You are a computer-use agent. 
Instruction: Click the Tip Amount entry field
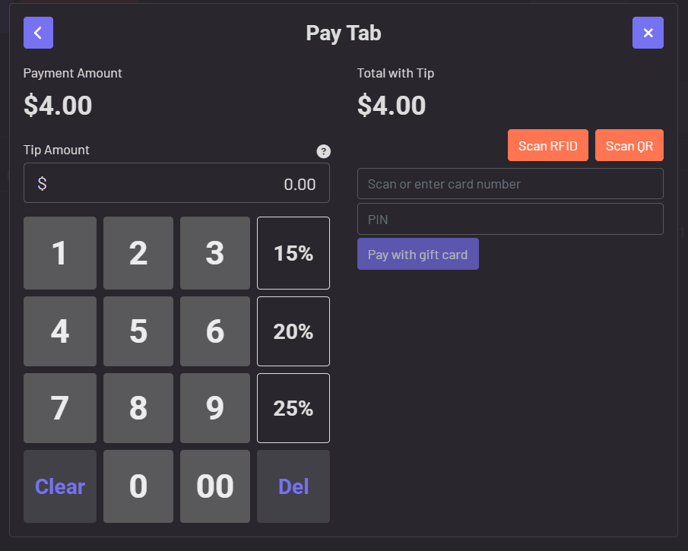point(177,184)
